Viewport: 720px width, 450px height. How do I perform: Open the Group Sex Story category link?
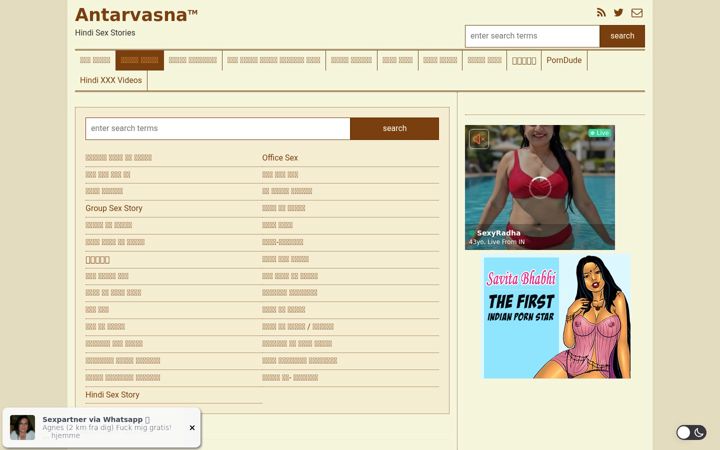[x=114, y=208]
